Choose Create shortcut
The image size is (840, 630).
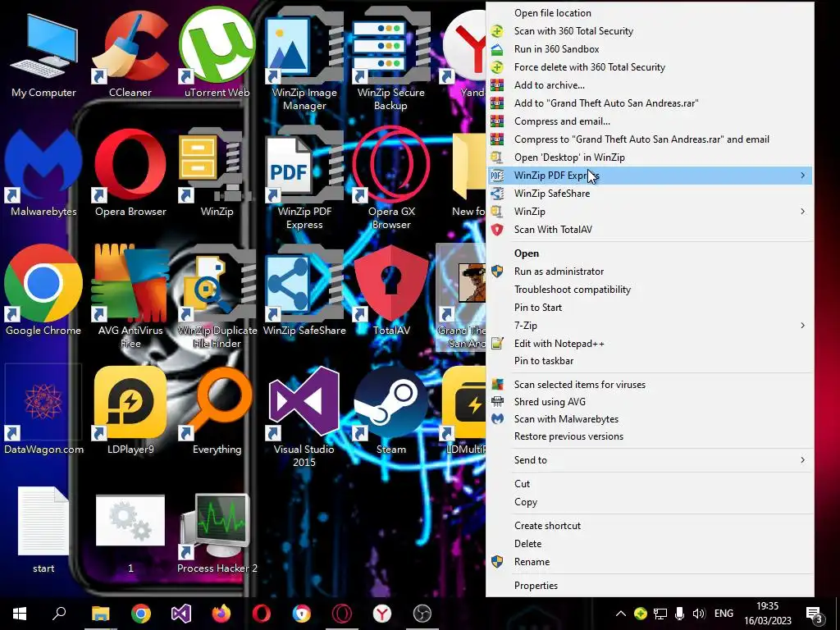click(x=650, y=526)
